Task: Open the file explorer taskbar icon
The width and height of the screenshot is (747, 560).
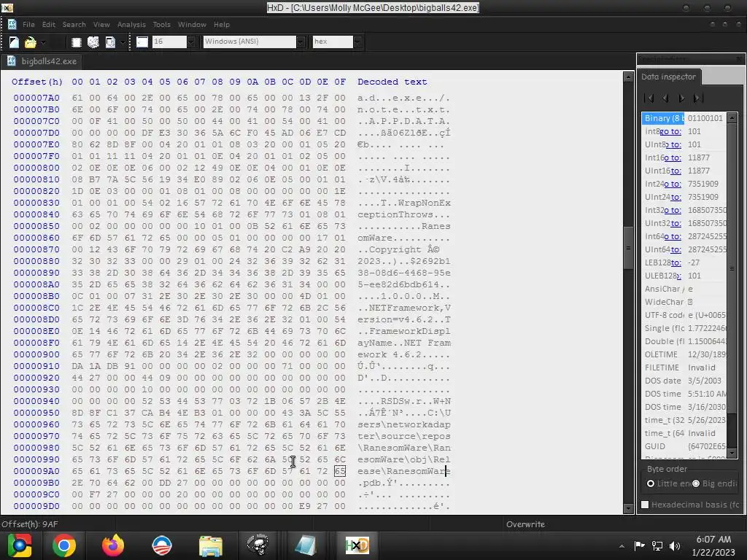Action: 211,545
